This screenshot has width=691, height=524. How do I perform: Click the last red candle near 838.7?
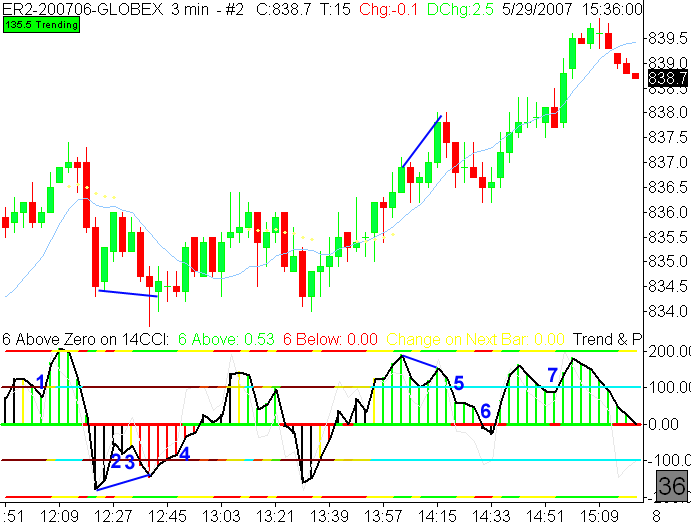(x=635, y=76)
